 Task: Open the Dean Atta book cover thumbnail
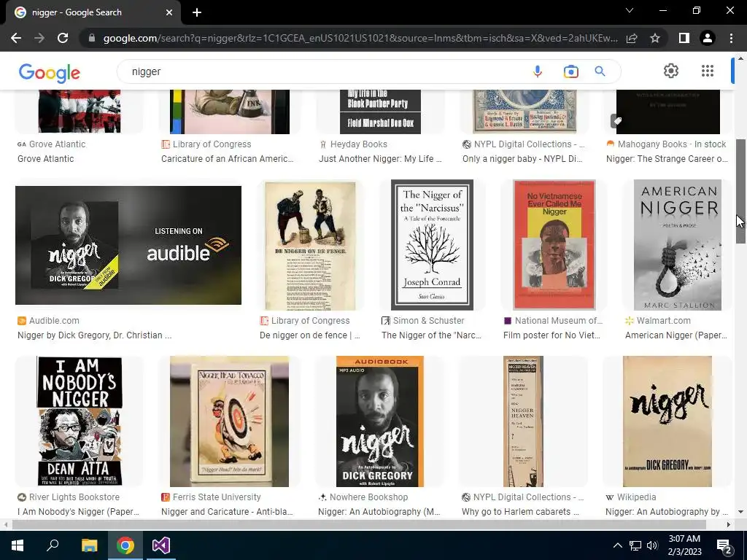[x=80, y=421]
